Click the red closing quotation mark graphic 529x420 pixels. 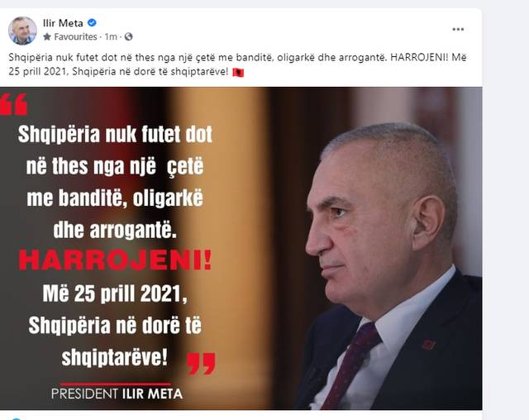pos(201,363)
